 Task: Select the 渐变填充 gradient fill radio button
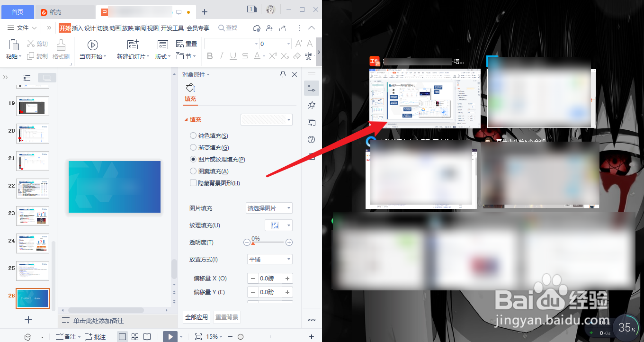tap(193, 147)
